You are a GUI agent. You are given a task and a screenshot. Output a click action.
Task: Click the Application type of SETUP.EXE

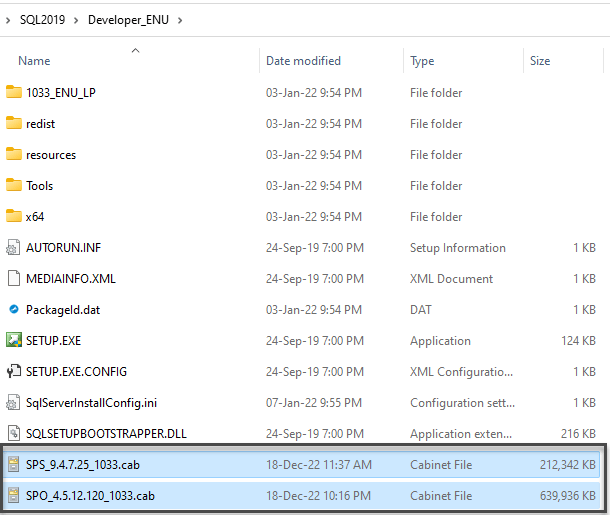pos(440,341)
